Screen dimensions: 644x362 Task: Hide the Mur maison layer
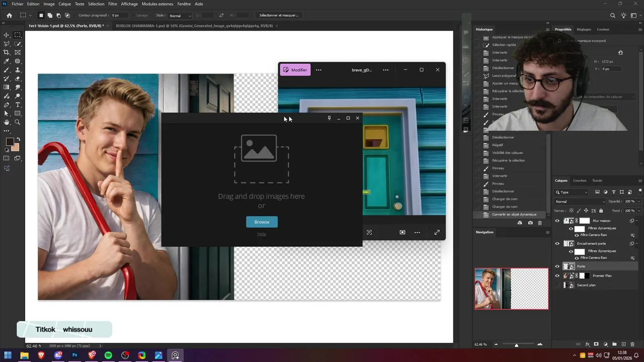tap(557, 221)
